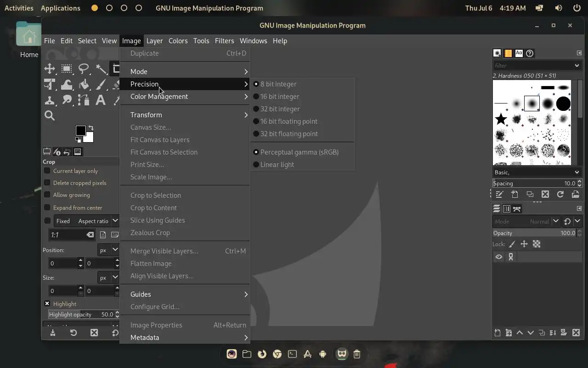This screenshot has width=588, height=368.
Task: Switch to the Patterns tab
Action: pyautogui.click(x=508, y=53)
